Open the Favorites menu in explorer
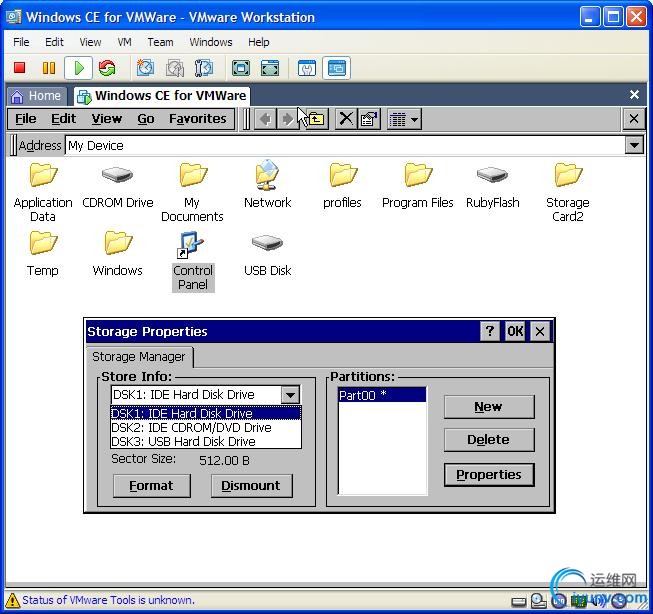The height and width of the screenshot is (614, 653). (x=197, y=119)
